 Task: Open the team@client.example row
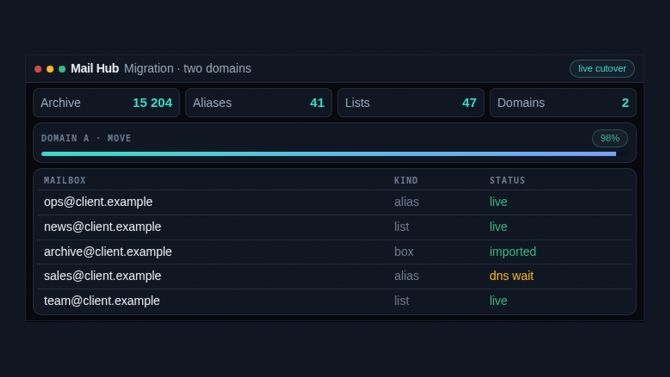point(335,301)
